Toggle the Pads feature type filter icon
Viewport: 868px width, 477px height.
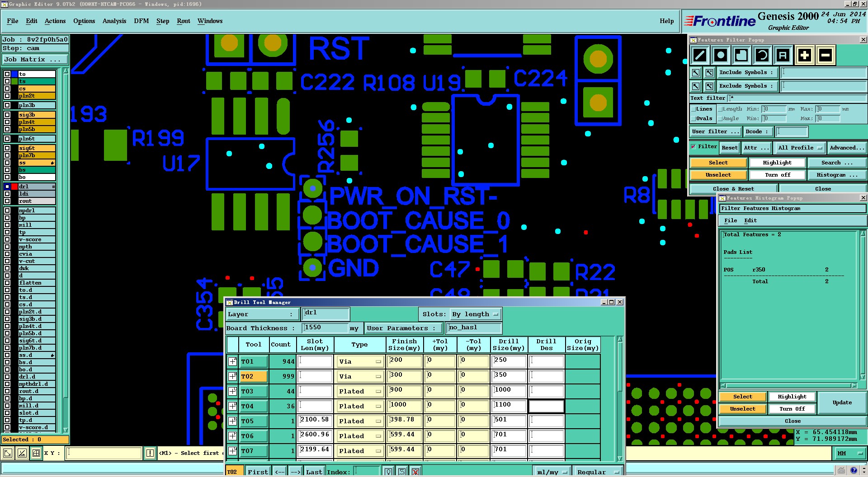[x=721, y=55]
